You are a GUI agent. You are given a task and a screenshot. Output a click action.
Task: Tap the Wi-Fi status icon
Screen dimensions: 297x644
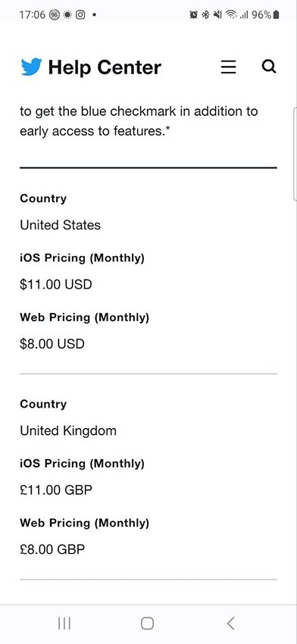pyautogui.click(x=233, y=15)
